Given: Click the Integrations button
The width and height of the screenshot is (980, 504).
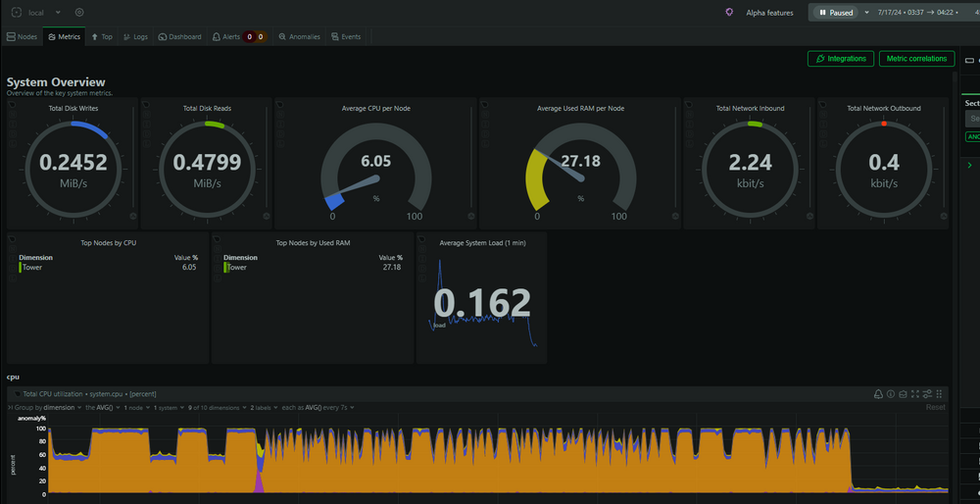Looking at the screenshot, I should pos(841,59).
